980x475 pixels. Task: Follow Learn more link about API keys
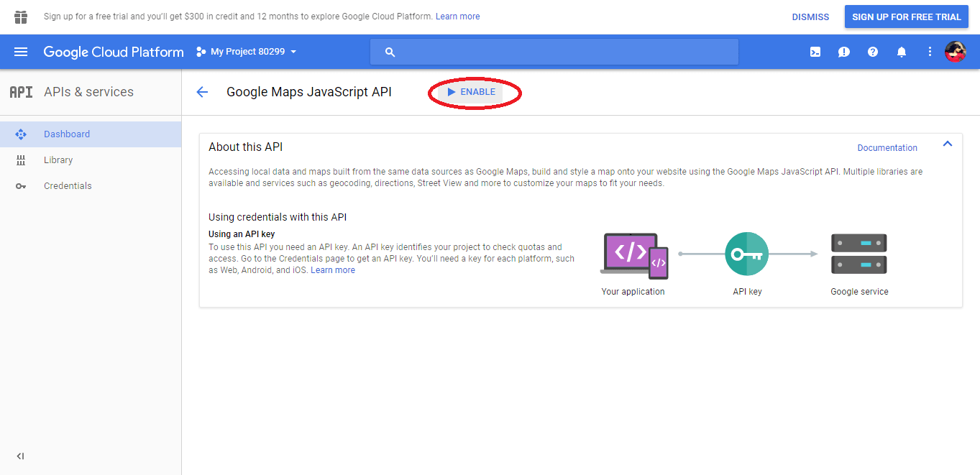333,270
